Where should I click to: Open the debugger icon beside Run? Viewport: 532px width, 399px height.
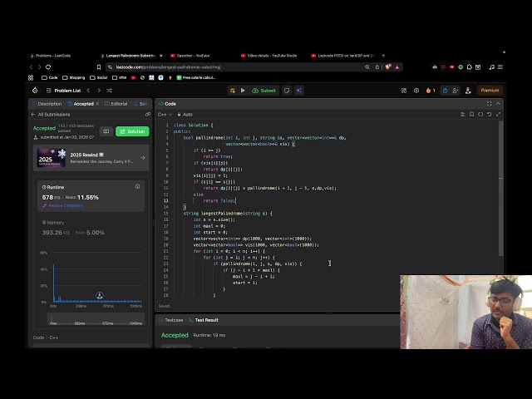(x=233, y=91)
